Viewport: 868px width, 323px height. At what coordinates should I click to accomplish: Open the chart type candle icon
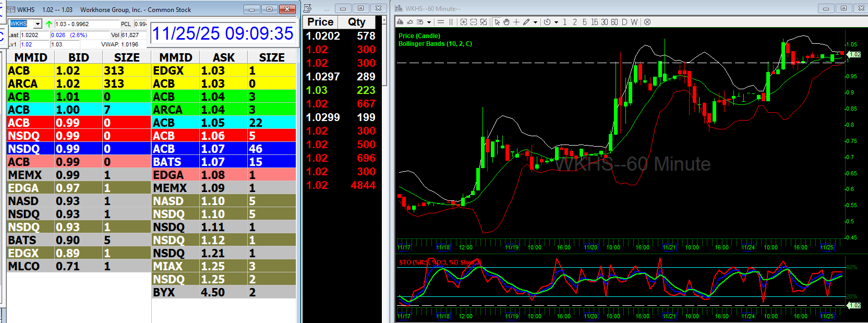(x=400, y=22)
